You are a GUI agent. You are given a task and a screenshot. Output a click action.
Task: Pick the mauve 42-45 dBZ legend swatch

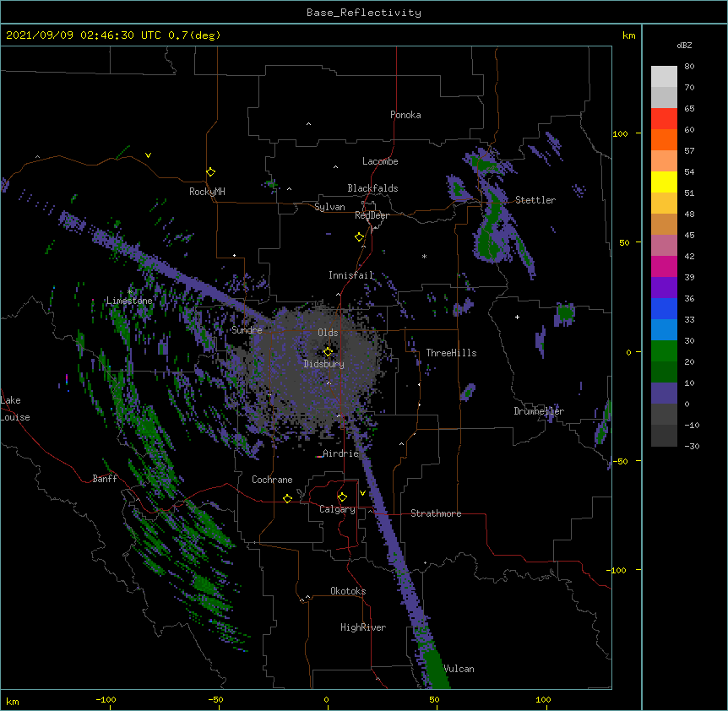tap(664, 246)
